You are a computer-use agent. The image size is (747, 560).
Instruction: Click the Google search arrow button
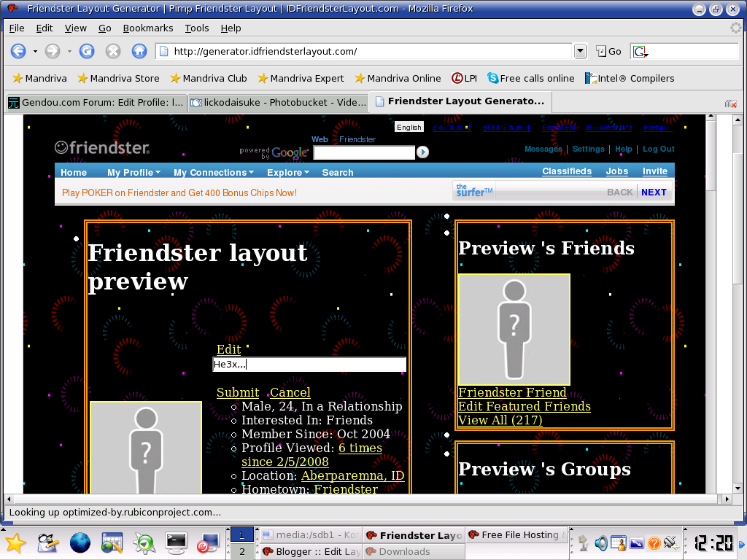coord(422,152)
